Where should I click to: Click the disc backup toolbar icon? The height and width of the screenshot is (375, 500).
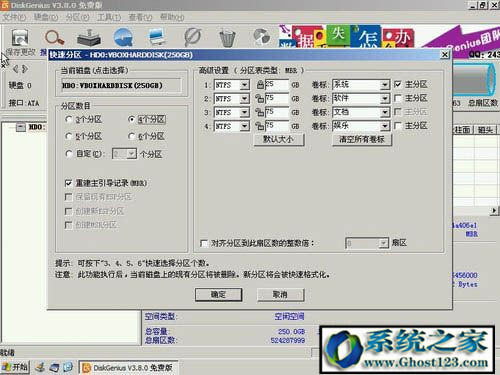pyautogui.click(x=262, y=37)
